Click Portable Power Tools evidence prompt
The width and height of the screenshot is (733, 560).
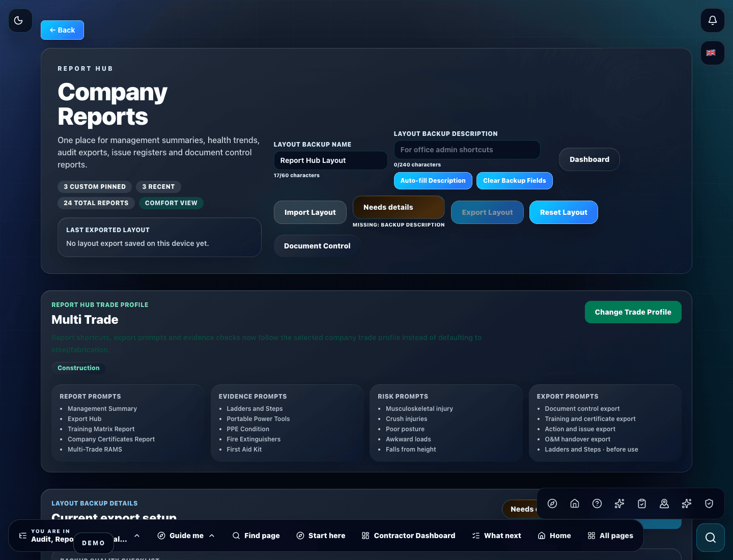258,419
